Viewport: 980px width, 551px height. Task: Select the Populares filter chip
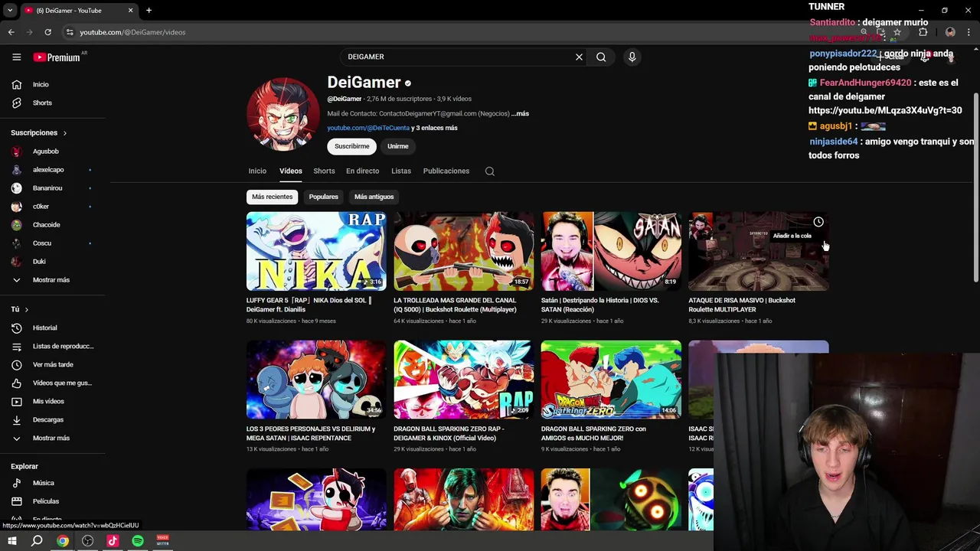coord(323,197)
